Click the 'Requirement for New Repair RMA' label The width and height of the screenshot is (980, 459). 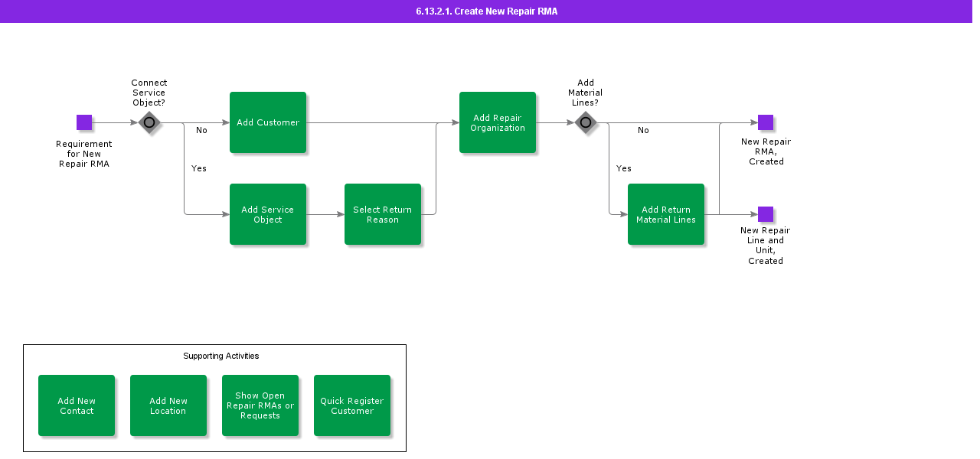pos(84,154)
